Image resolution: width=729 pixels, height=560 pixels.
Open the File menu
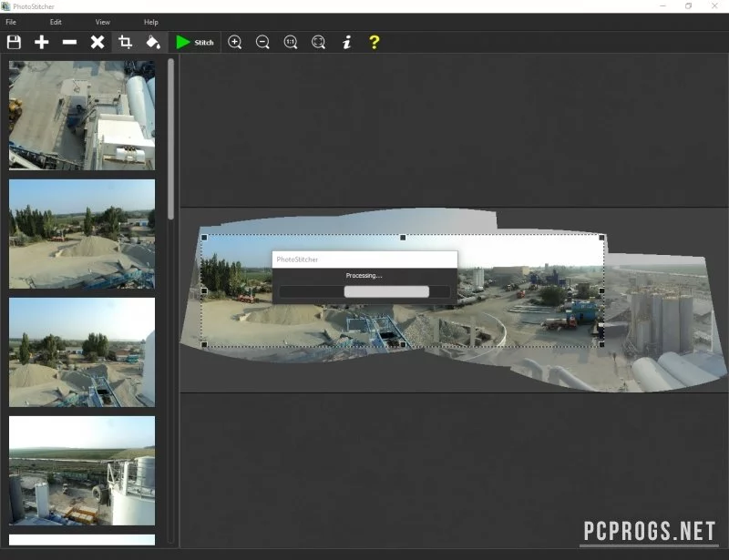coord(11,22)
